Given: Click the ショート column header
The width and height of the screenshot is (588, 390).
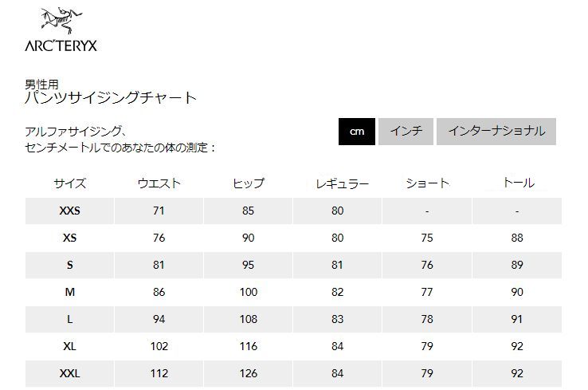Looking at the screenshot, I should pyautogui.click(x=427, y=183).
